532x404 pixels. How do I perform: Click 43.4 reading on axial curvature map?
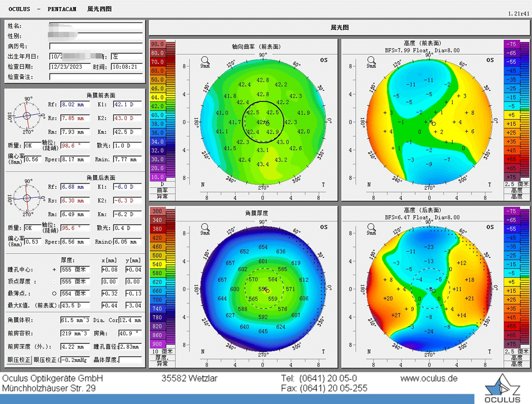(262, 164)
